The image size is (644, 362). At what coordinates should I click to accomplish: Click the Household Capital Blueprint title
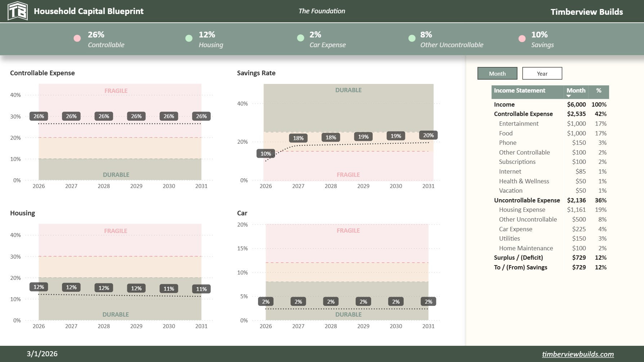[x=89, y=11]
